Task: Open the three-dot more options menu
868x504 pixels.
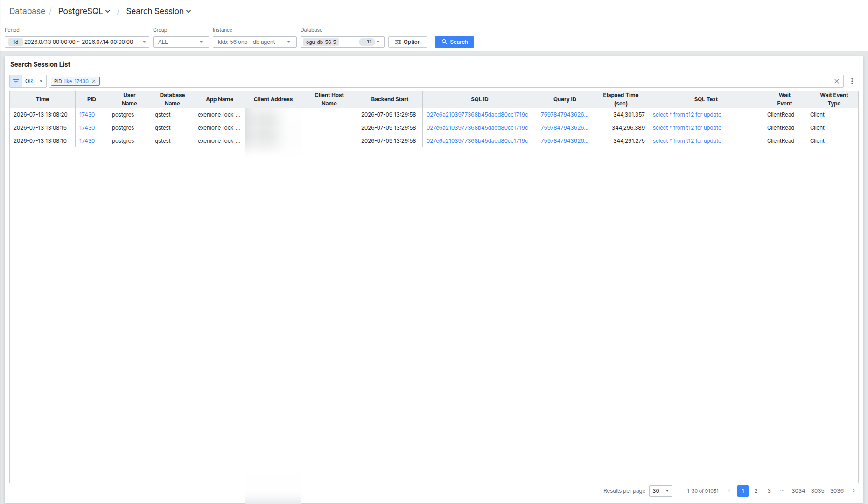Action: (852, 81)
